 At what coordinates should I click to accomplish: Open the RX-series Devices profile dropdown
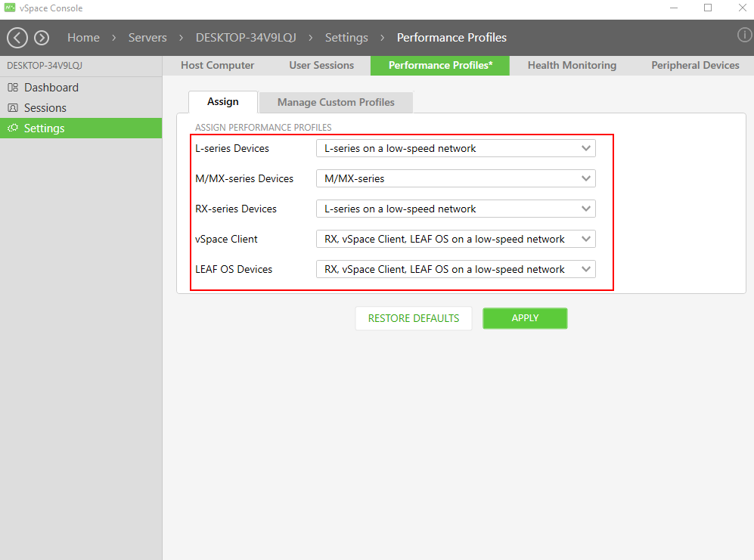(x=456, y=209)
